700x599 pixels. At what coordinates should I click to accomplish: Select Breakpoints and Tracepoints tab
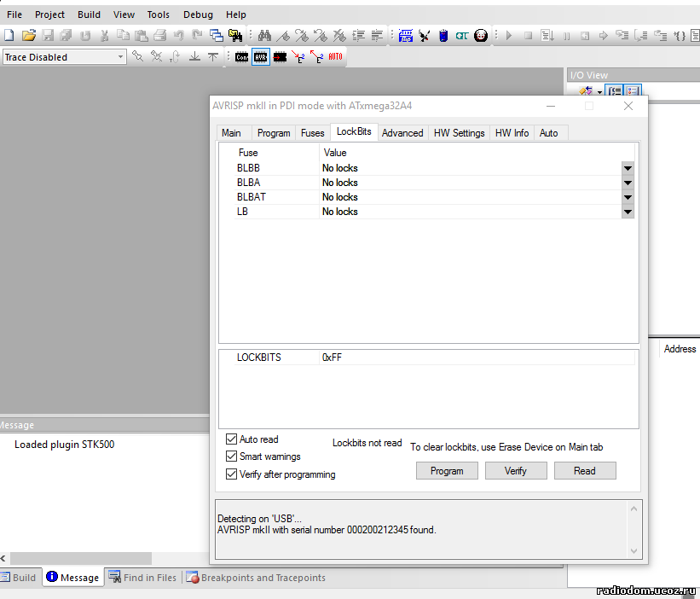click(x=256, y=578)
